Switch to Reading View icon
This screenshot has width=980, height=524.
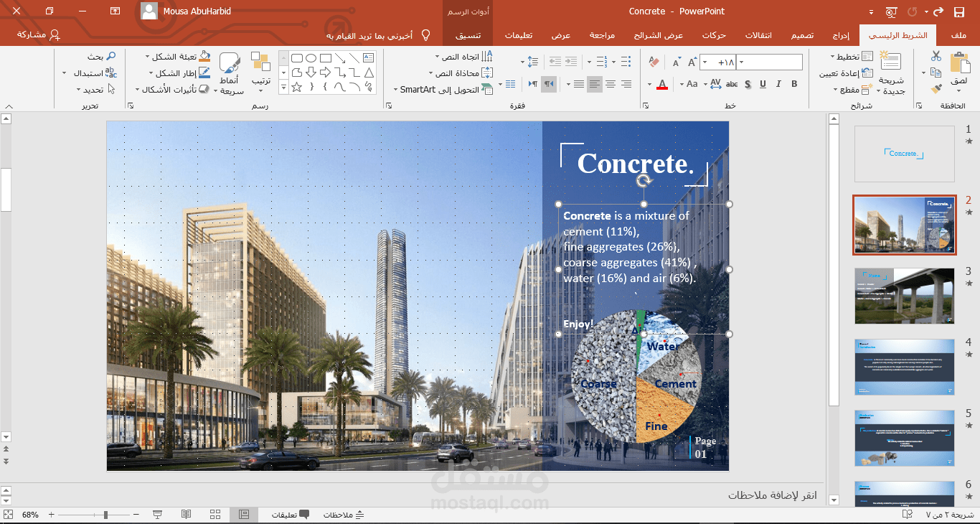(186, 515)
